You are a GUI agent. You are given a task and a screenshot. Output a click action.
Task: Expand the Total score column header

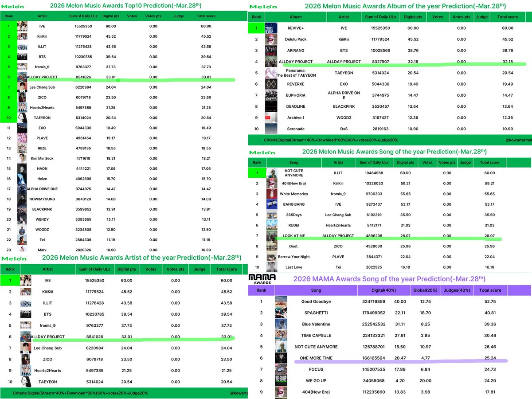pyautogui.click(x=207, y=16)
